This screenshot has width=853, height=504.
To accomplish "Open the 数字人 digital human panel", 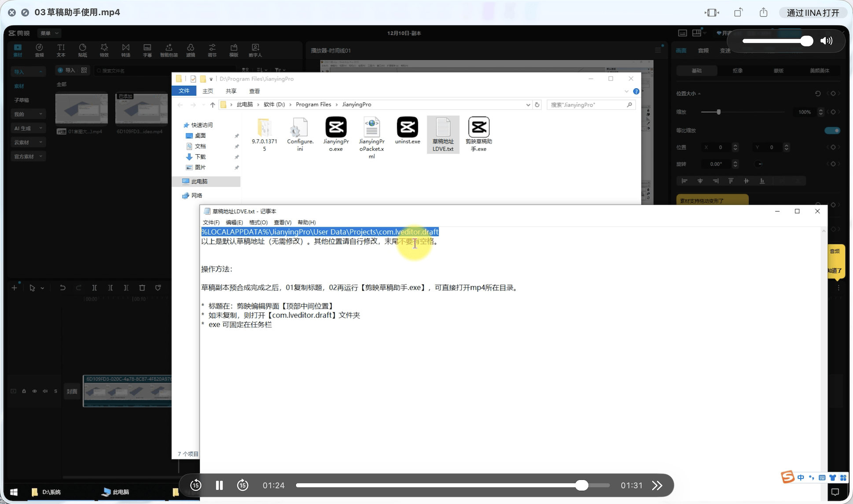I will pos(255,50).
